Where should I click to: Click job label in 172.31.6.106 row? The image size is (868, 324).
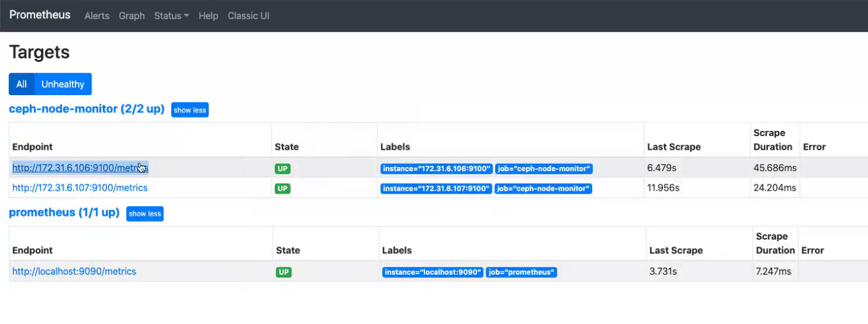point(544,169)
